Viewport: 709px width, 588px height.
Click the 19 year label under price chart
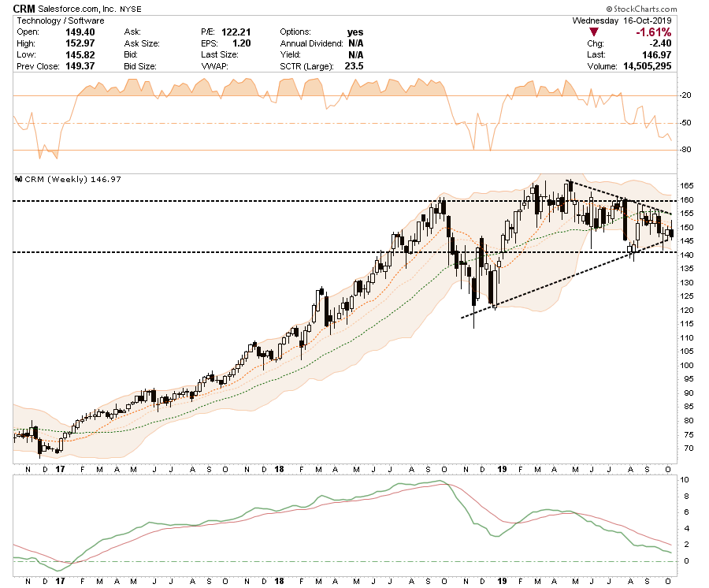point(502,470)
